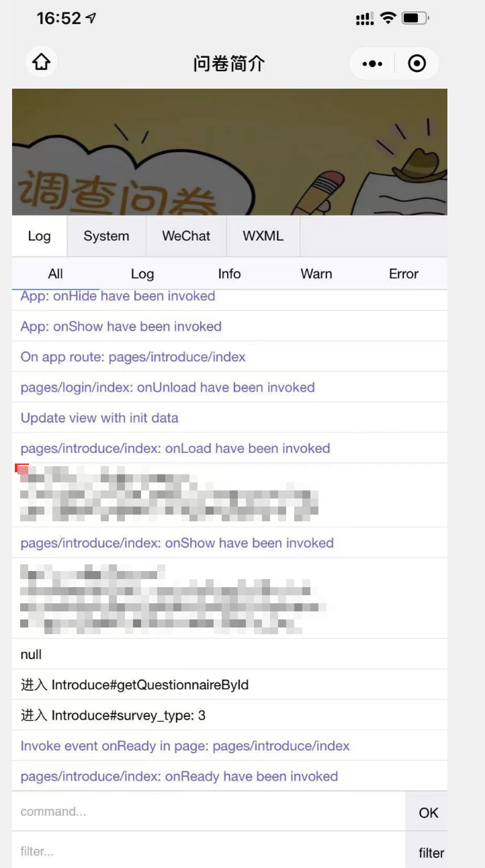485x868 pixels.
Task: Filter logs by Warn level
Action: (x=316, y=273)
